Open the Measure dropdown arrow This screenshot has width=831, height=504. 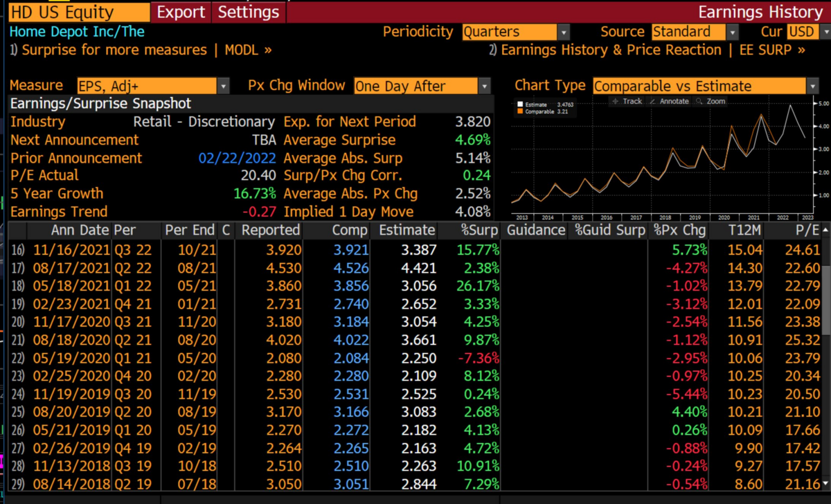point(223,87)
